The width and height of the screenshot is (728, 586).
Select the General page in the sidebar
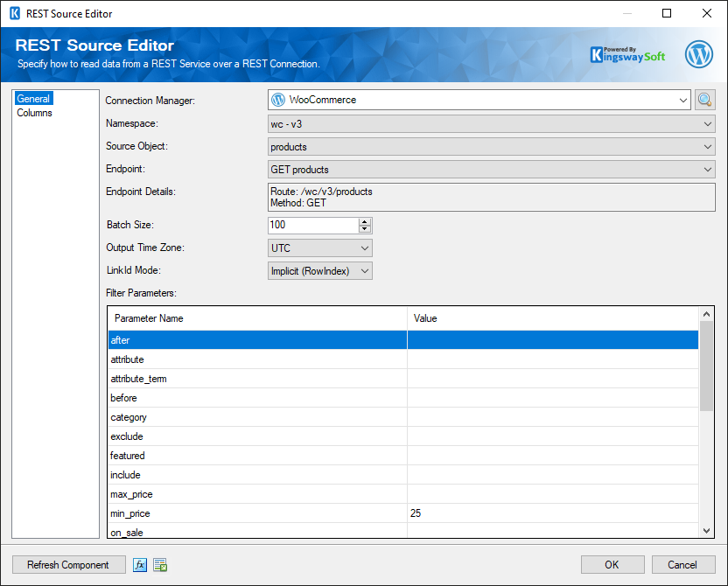tap(33, 98)
